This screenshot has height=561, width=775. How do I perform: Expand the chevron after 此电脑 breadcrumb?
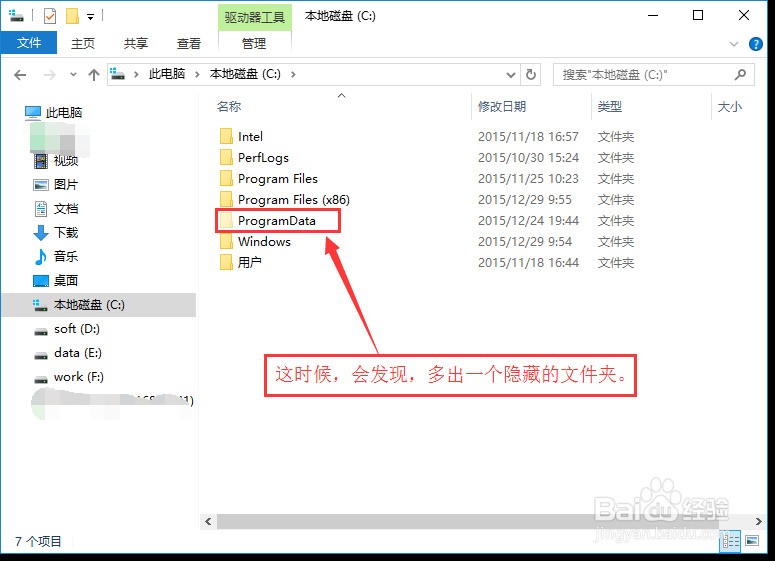click(197, 74)
